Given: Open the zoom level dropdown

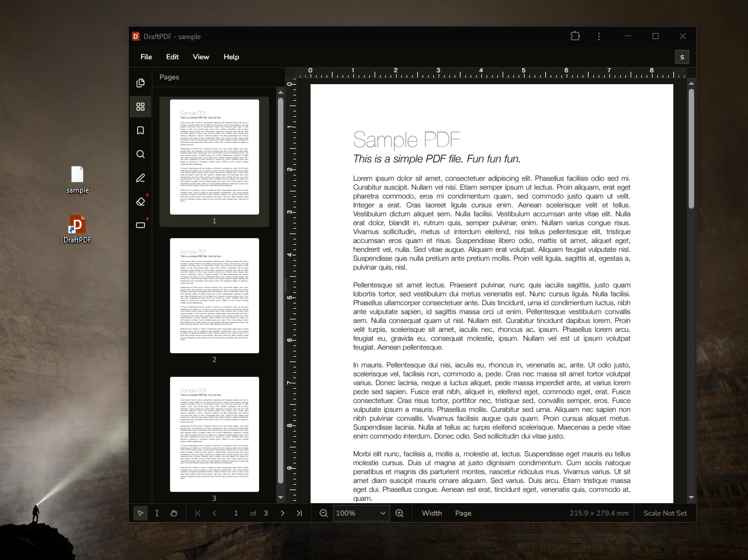Looking at the screenshot, I should pos(360,513).
